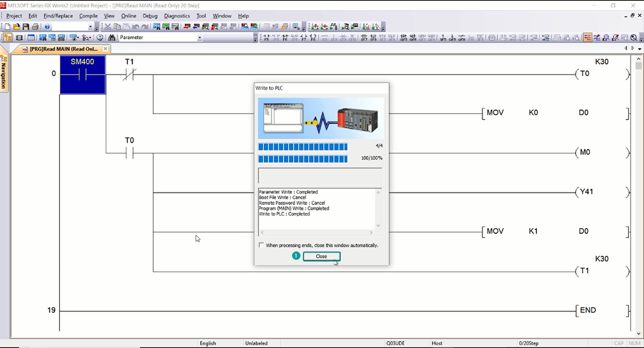The width and height of the screenshot is (644, 348).
Task: Click the Open project folder icon
Action: point(16,27)
